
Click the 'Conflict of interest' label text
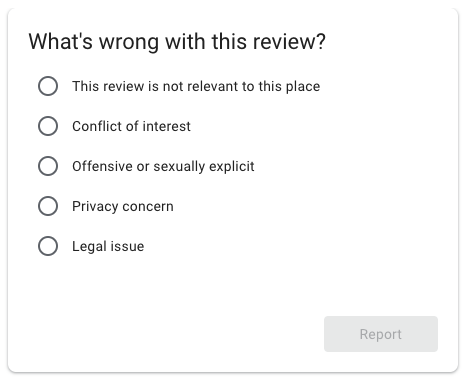click(131, 126)
